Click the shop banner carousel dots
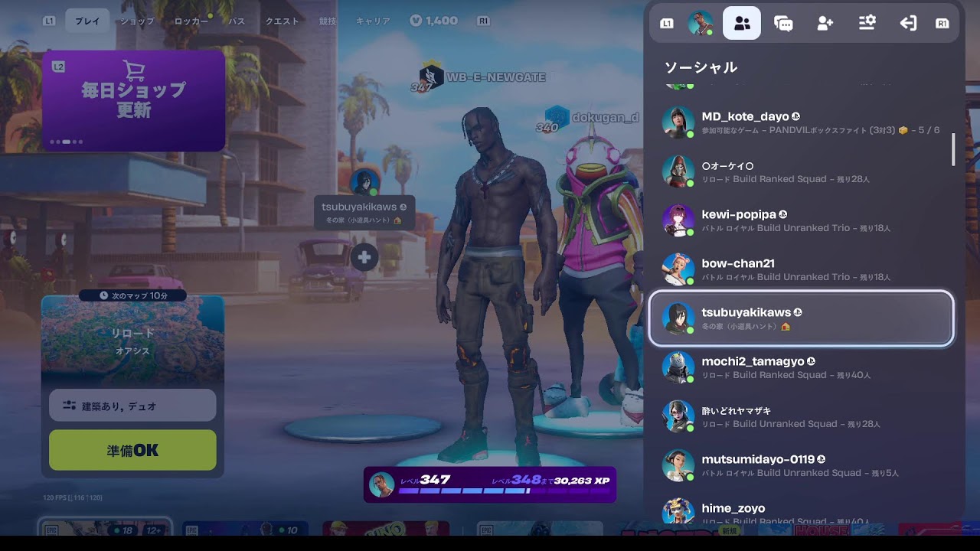980x551 pixels. click(x=67, y=142)
